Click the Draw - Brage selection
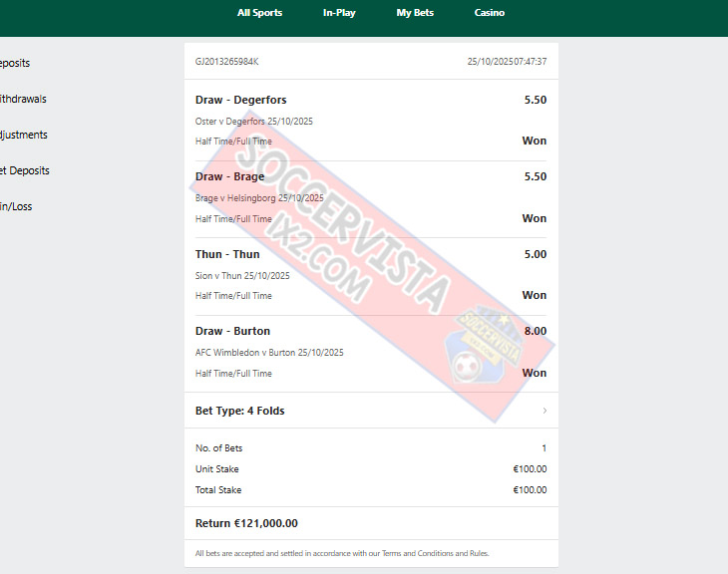 click(229, 176)
